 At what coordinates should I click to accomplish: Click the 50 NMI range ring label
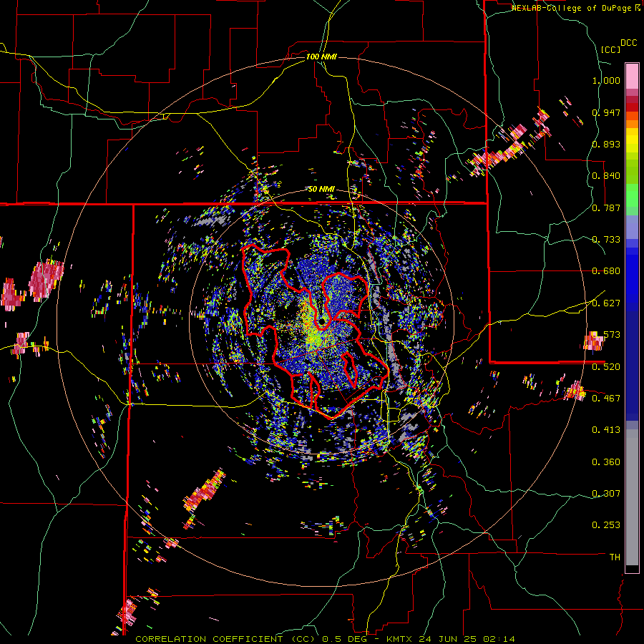(x=321, y=190)
